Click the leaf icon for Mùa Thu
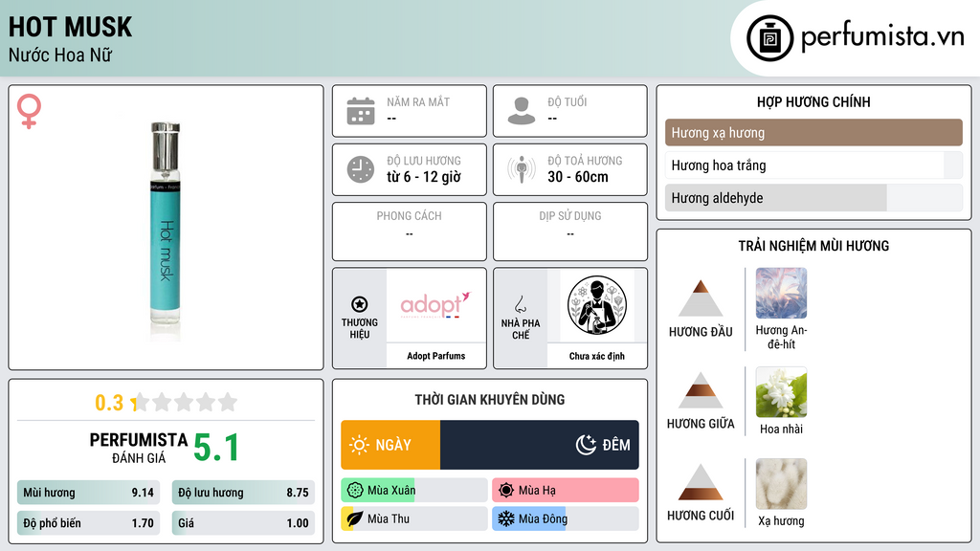Viewport: 980px width, 551px height. pos(354,518)
